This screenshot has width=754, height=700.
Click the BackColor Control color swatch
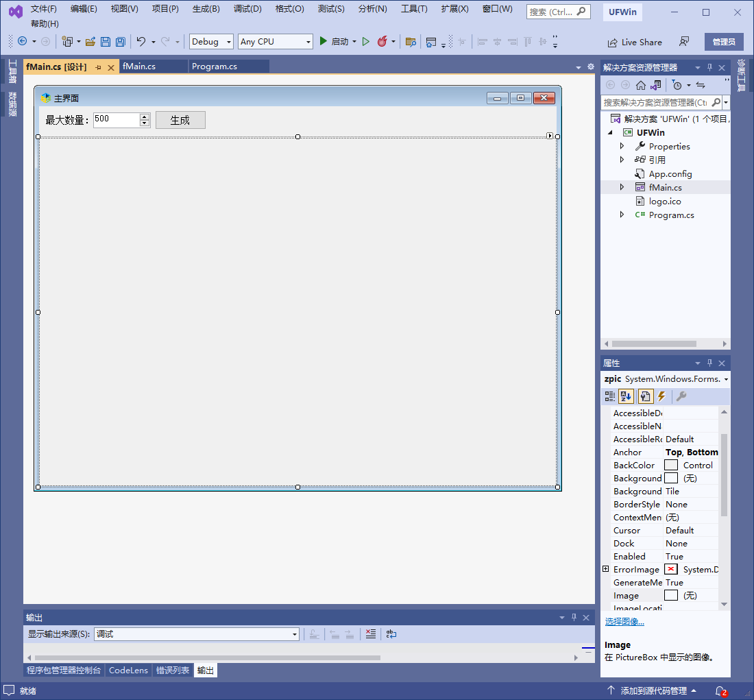671,466
